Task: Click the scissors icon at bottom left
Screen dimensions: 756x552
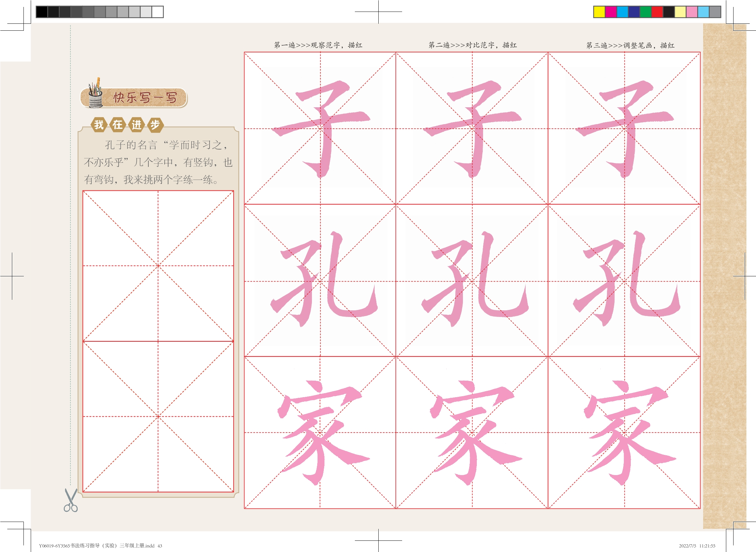Action: click(71, 500)
